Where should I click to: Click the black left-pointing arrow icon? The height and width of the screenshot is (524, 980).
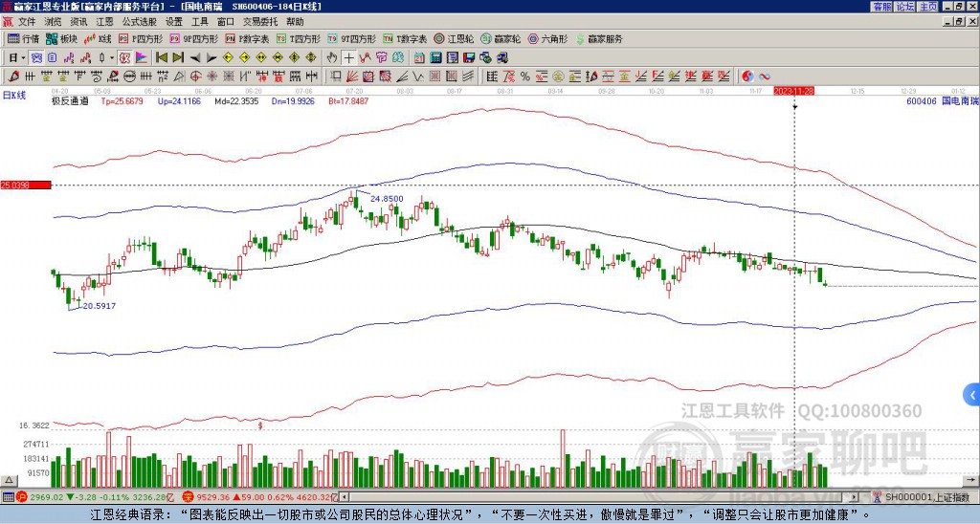tap(195, 58)
